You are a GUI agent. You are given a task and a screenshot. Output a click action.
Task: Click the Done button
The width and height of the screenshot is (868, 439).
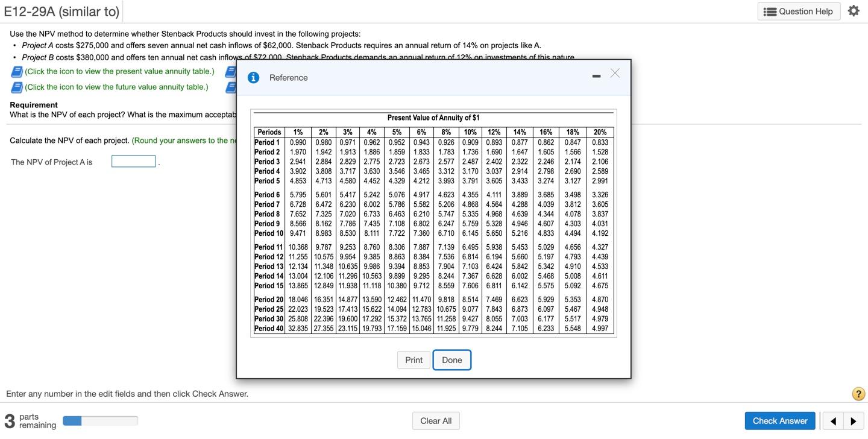point(451,360)
